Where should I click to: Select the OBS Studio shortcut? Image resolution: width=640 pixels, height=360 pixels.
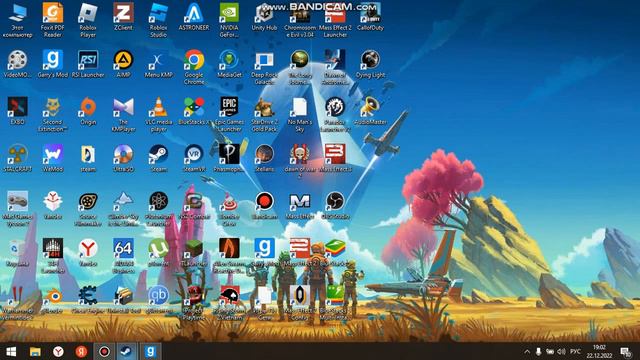click(x=335, y=205)
